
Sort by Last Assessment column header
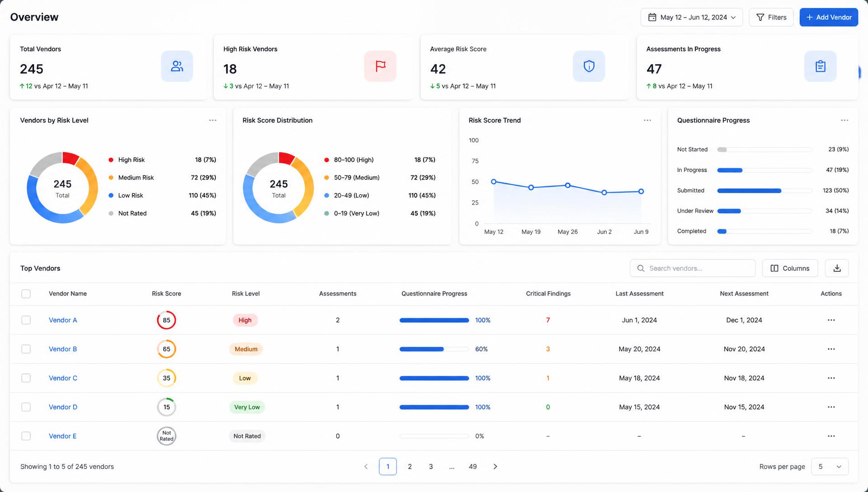coord(639,293)
